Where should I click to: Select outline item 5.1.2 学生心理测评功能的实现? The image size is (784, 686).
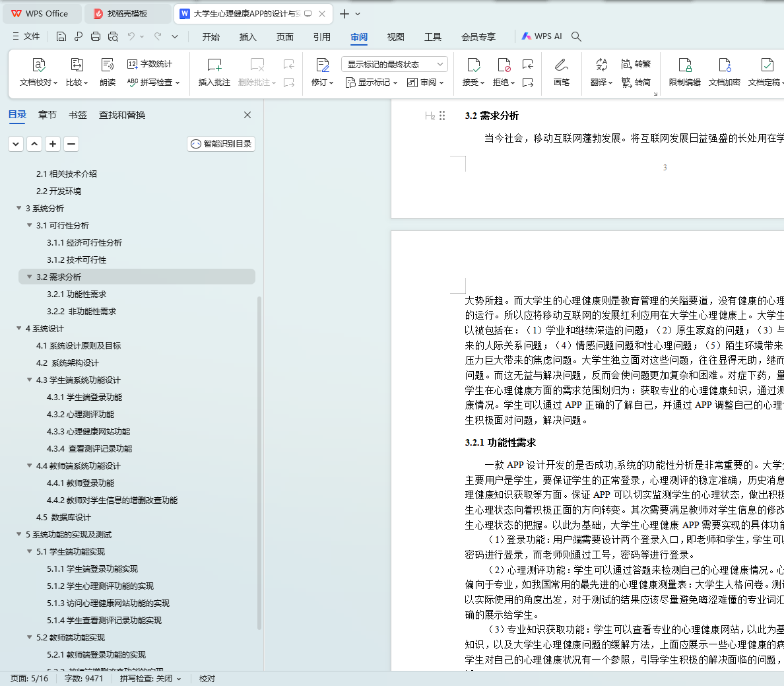point(100,586)
